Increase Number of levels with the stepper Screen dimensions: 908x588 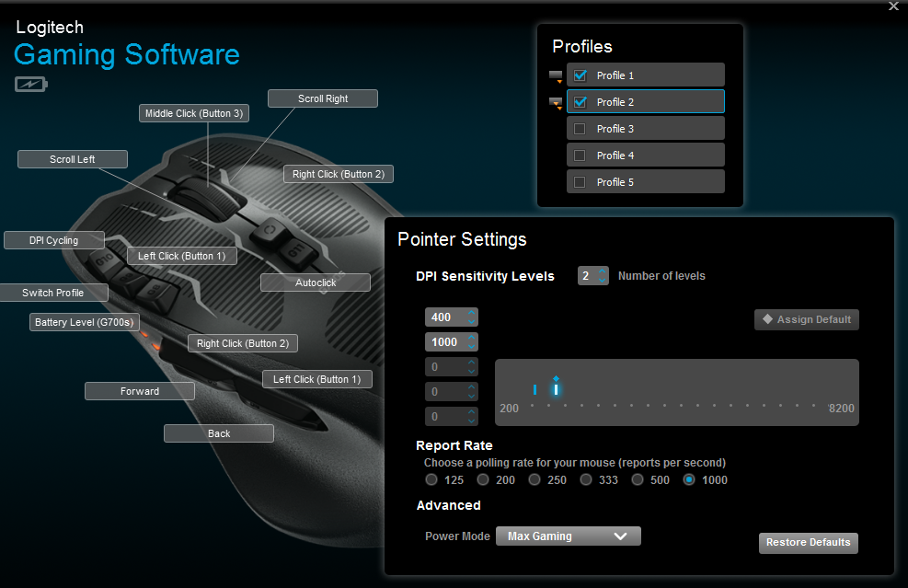pyautogui.click(x=603, y=271)
